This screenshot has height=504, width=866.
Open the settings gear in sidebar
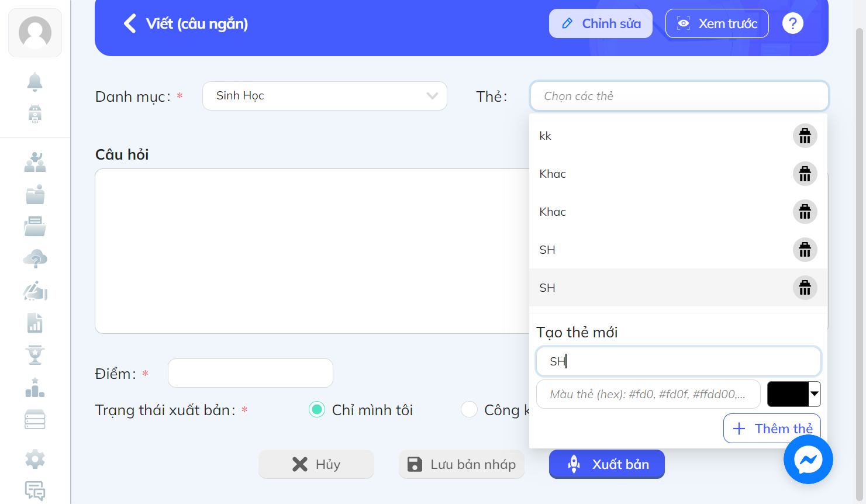click(35, 459)
